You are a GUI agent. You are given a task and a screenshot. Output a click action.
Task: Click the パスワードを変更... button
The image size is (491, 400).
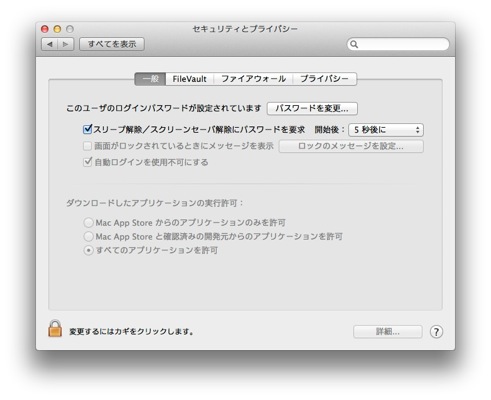coord(312,109)
